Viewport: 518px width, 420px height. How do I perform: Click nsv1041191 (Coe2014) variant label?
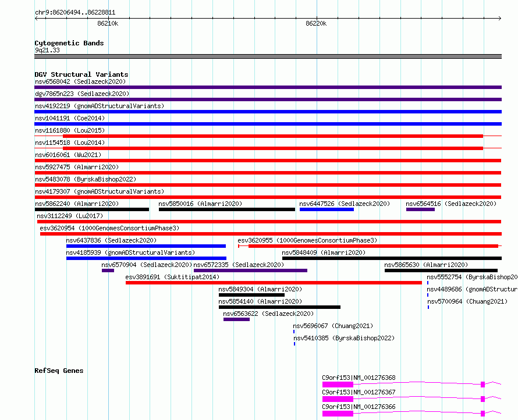click(x=70, y=118)
